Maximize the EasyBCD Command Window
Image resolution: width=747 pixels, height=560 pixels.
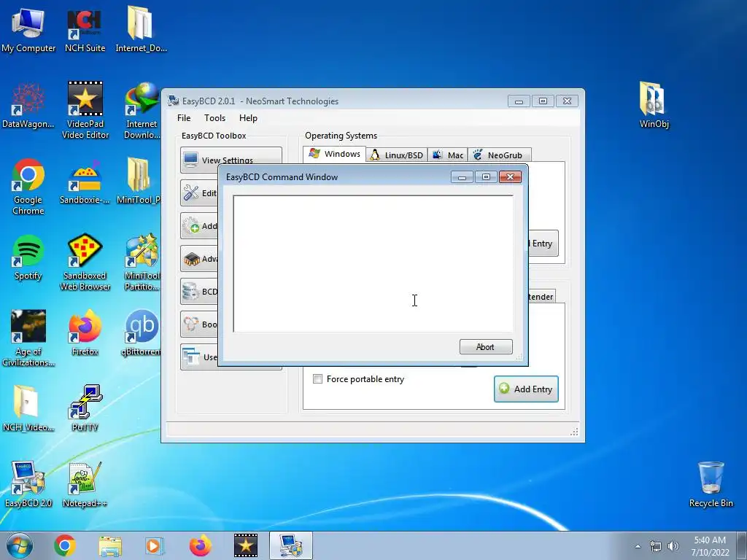pos(486,177)
